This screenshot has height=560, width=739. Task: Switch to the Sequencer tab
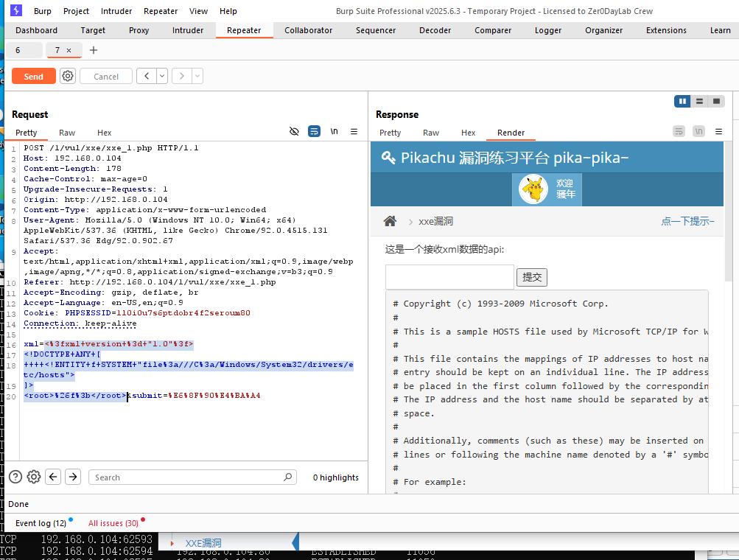376,30
